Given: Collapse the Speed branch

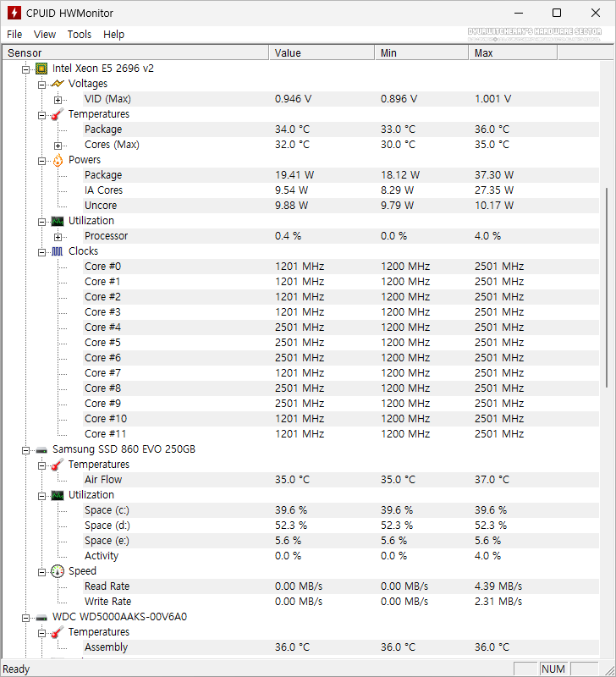Looking at the screenshot, I should [x=41, y=572].
